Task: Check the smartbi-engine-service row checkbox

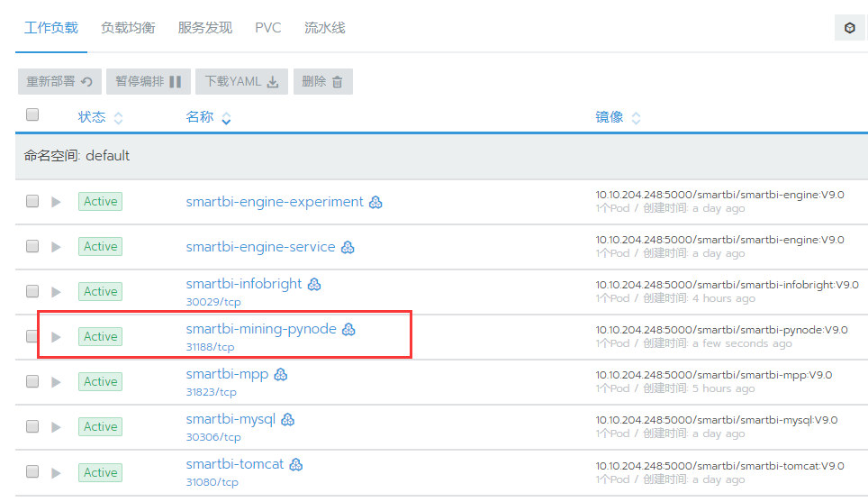Action: click(x=32, y=246)
